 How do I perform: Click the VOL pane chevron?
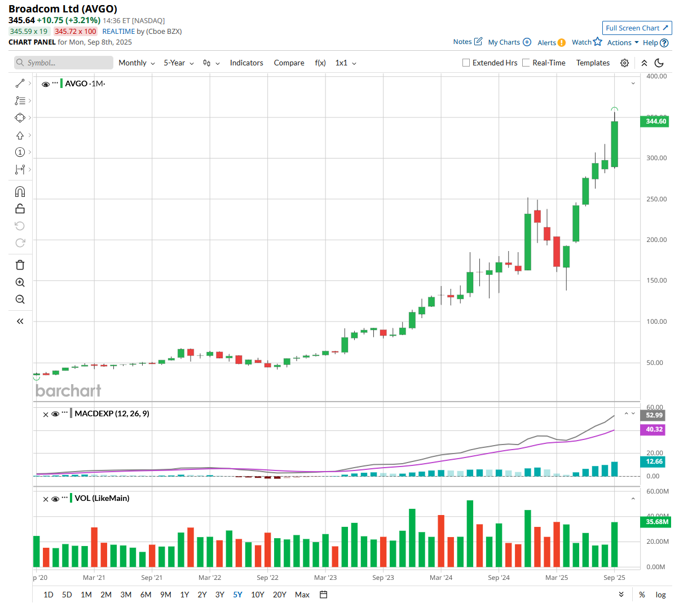(633, 499)
